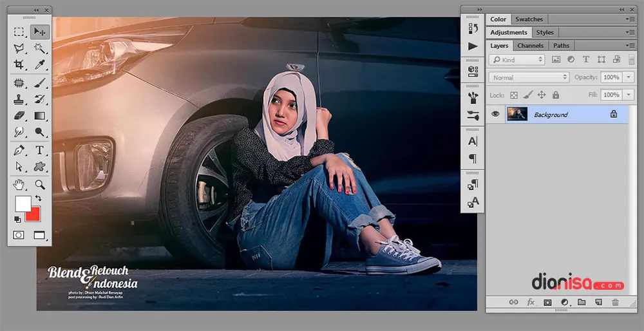The height and width of the screenshot is (331, 644).
Task: Select the History Brush tool
Action: [40, 99]
